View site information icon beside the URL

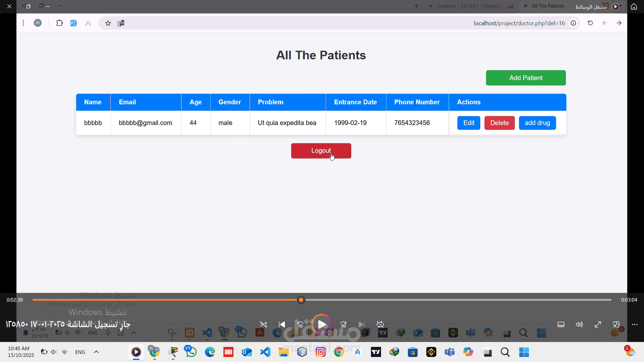(574, 23)
